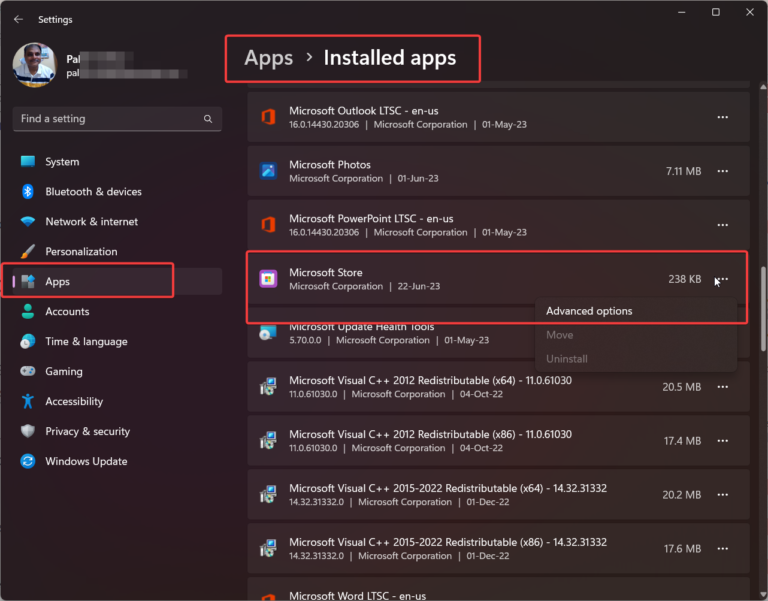
Task: Open Time & language settings
Action: click(x=117, y=341)
